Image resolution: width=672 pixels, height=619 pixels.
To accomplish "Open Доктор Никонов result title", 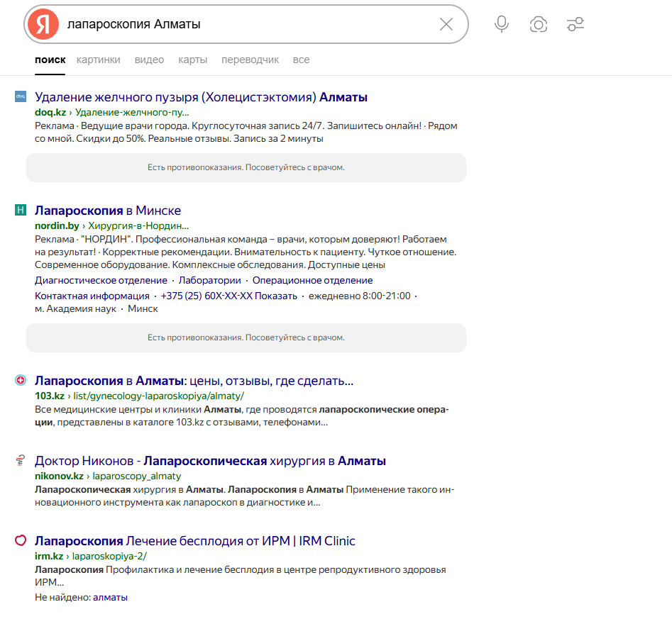I will pos(210,460).
